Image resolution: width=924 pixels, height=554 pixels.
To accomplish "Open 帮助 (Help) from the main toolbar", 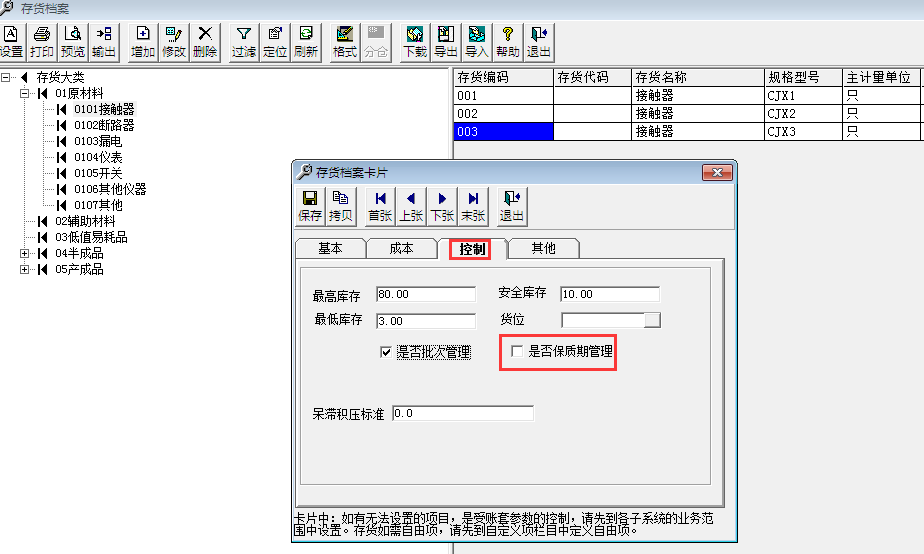I will [x=507, y=42].
